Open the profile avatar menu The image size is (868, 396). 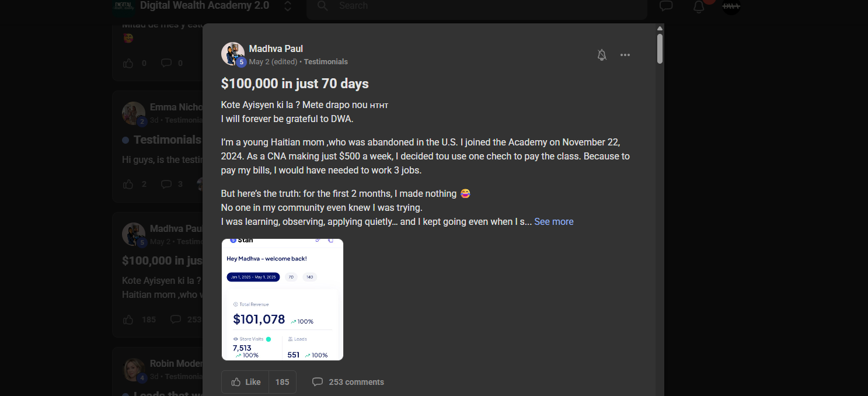[731, 6]
